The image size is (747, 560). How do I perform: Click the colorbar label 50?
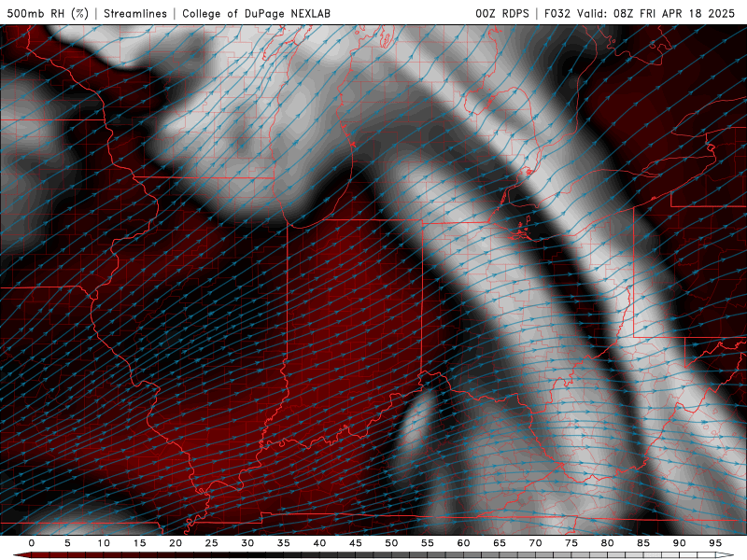point(391,543)
